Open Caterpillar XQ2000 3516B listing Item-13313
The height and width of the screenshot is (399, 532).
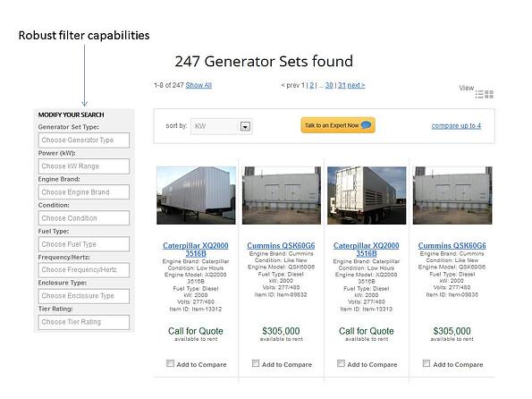click(366, 250)
